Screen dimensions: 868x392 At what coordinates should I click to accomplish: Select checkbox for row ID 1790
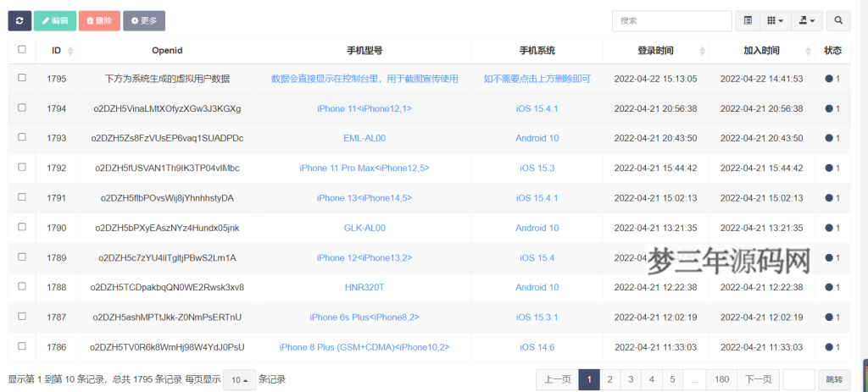(x=22, y=226)
